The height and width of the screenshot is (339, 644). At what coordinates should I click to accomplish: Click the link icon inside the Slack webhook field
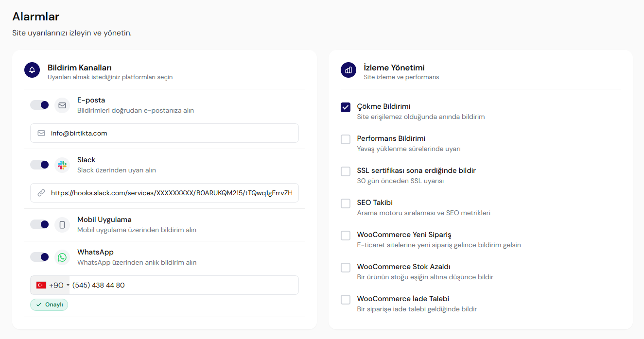pyautogui.click(x=41, y=193)
